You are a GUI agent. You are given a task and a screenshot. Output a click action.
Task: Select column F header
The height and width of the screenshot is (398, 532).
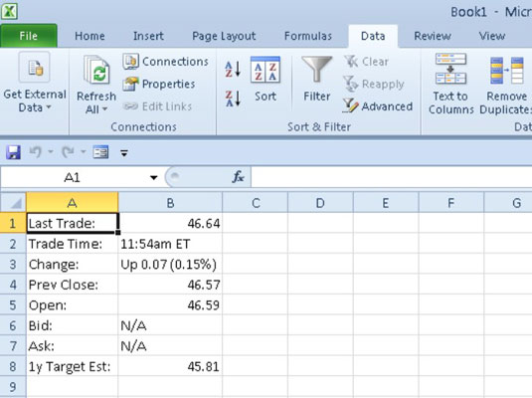tap(451, 203)
